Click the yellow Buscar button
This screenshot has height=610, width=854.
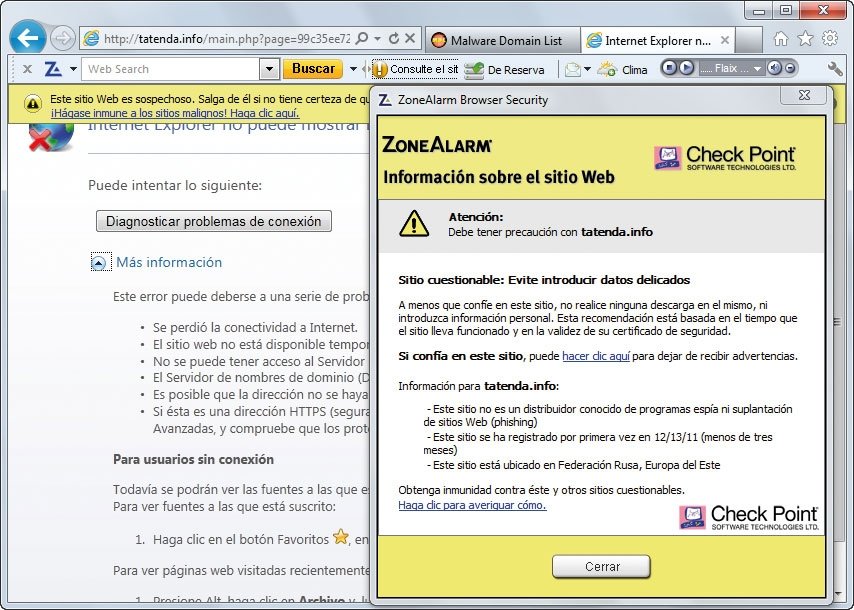tap(313, 69)
